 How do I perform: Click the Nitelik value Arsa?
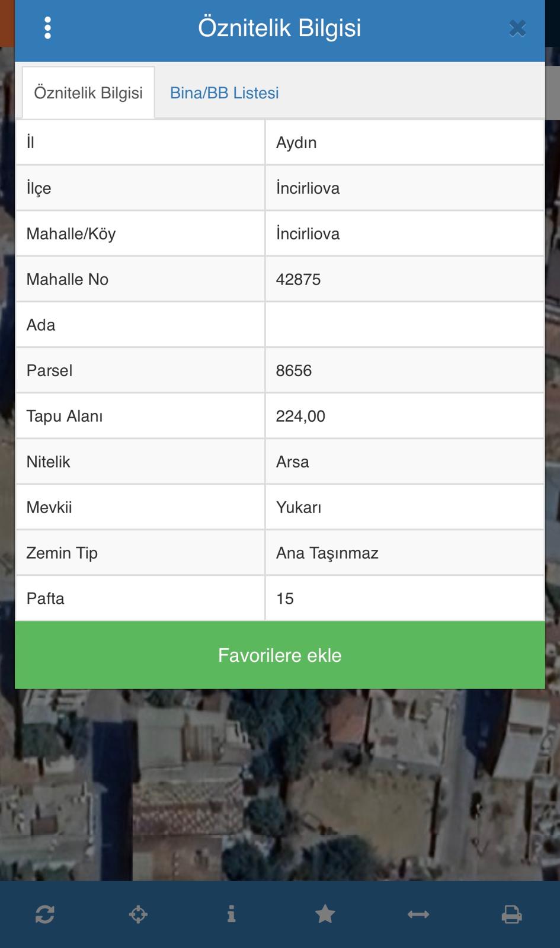(x=292, y=462)
